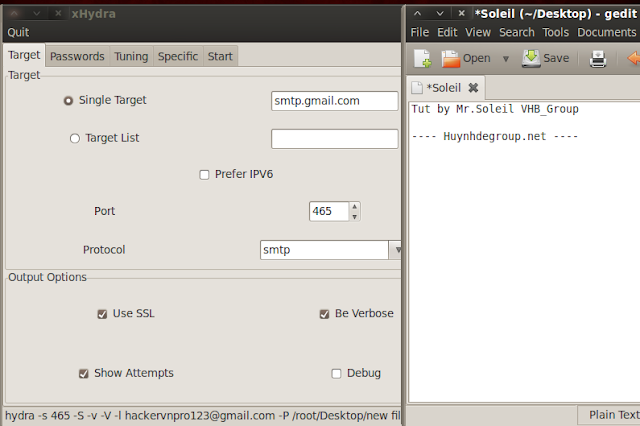Image resolution: width=640 pixels, height=426 pixels.
Task: Switch to the Tuning tab
Action: 131,56
